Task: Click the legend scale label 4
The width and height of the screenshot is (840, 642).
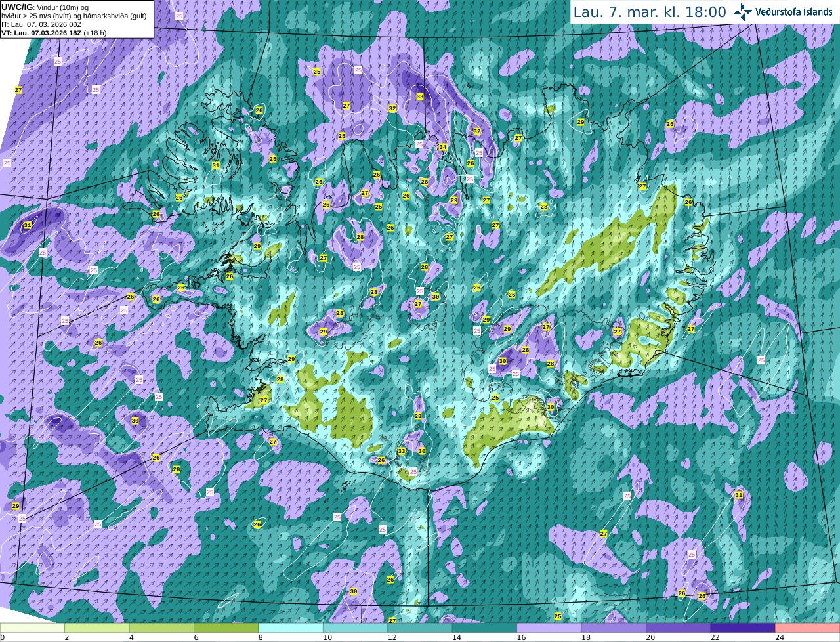Action: tap(131, 637)
